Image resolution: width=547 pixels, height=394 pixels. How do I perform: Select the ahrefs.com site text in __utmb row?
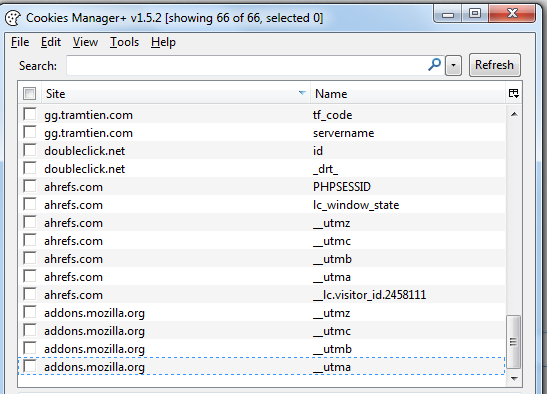tap(74, 259)
